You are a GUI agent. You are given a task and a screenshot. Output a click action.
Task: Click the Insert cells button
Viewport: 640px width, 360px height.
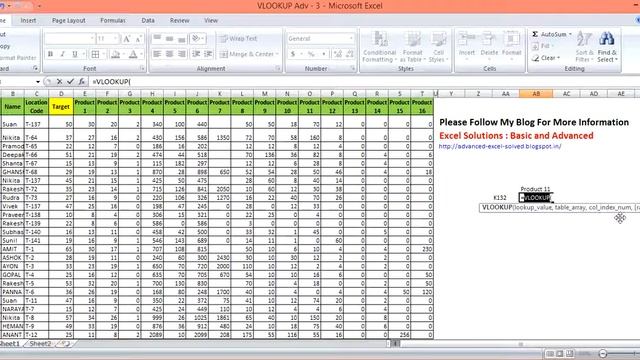click(x=467, y=46)
